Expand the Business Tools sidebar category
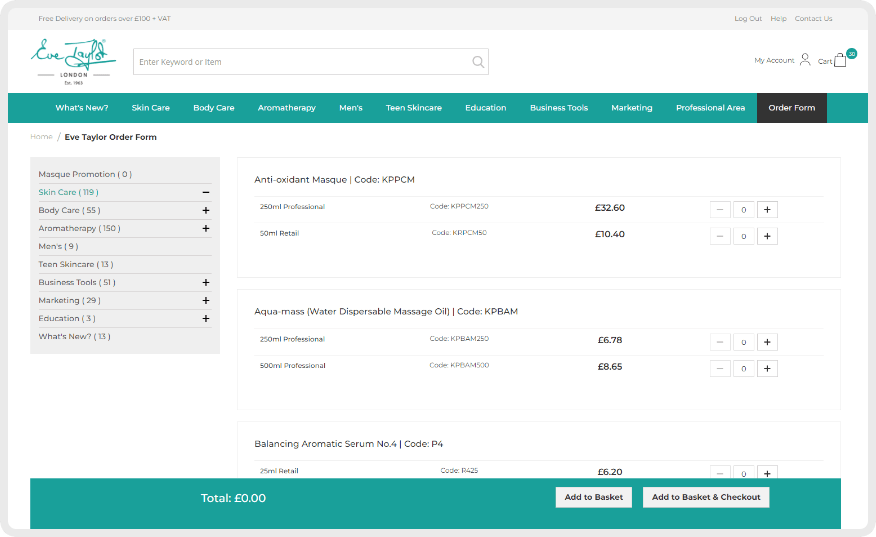Image resolution: width=876 pixels, height=537 pixels. (x=205, y=283)
